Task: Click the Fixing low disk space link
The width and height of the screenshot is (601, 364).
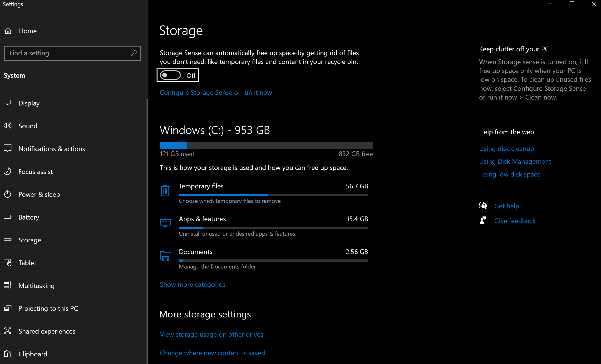Action: click(510, 174)
